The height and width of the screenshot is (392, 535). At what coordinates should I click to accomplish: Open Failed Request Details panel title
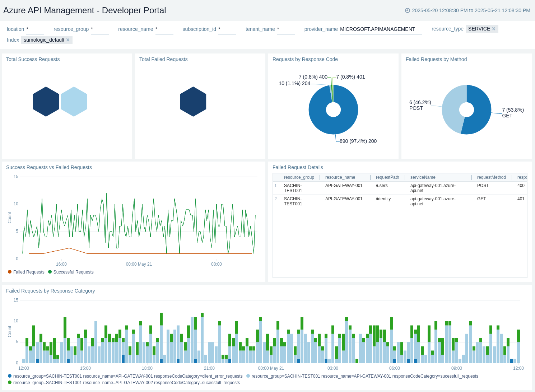(x=298, y=167)
